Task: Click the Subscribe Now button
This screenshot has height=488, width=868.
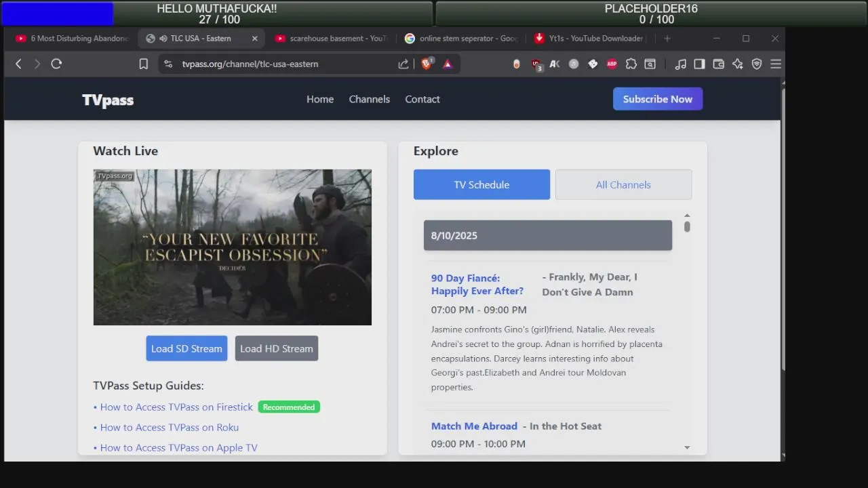Action: pos(658,99)
